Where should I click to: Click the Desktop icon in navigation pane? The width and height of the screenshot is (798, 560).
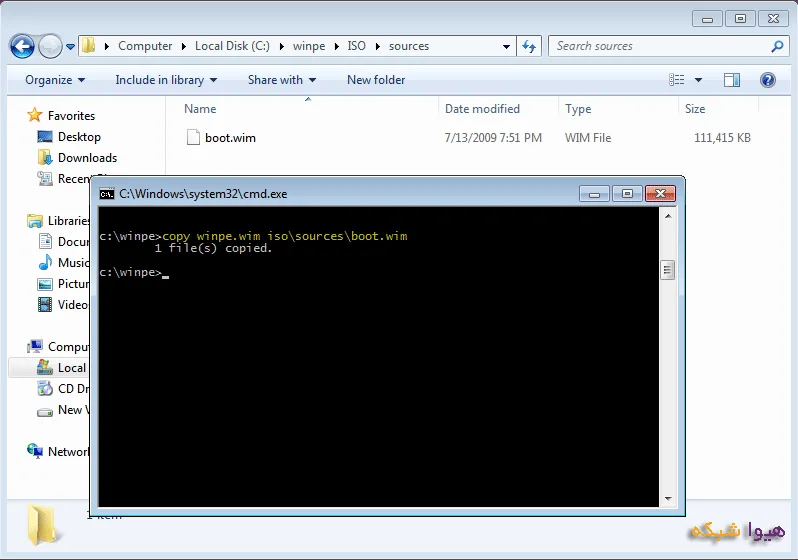click(45, 136)
